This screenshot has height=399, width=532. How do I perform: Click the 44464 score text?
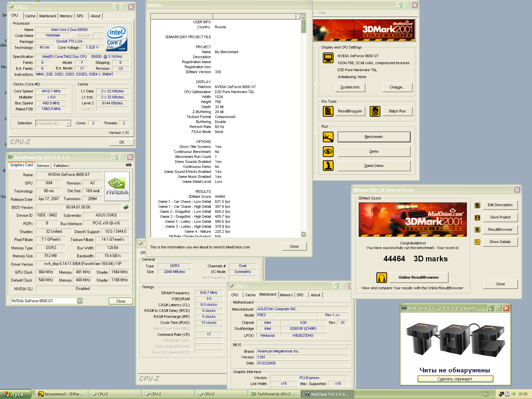(394, 259)
